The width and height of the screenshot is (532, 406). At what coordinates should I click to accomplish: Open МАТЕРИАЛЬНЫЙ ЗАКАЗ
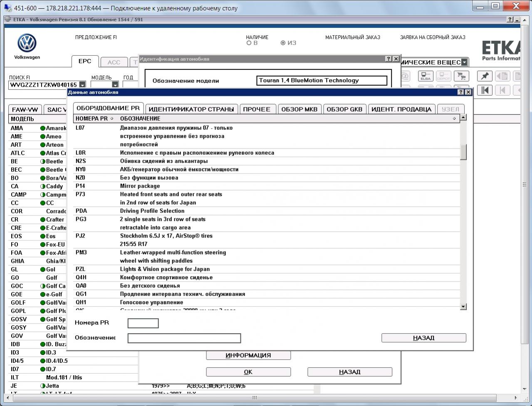click(353, 37)
